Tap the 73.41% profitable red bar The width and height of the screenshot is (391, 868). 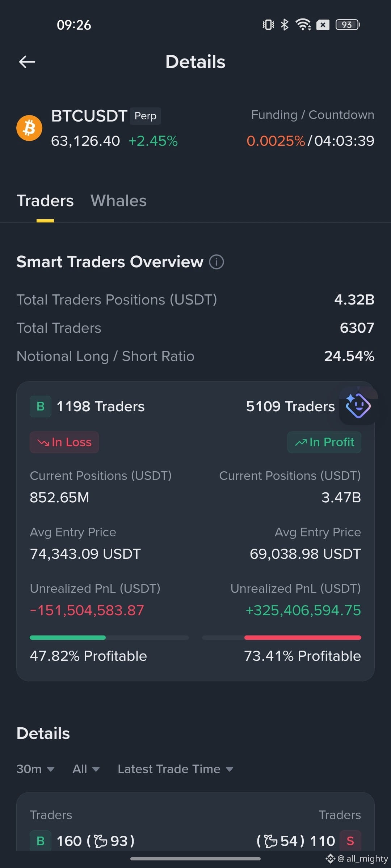303,638
